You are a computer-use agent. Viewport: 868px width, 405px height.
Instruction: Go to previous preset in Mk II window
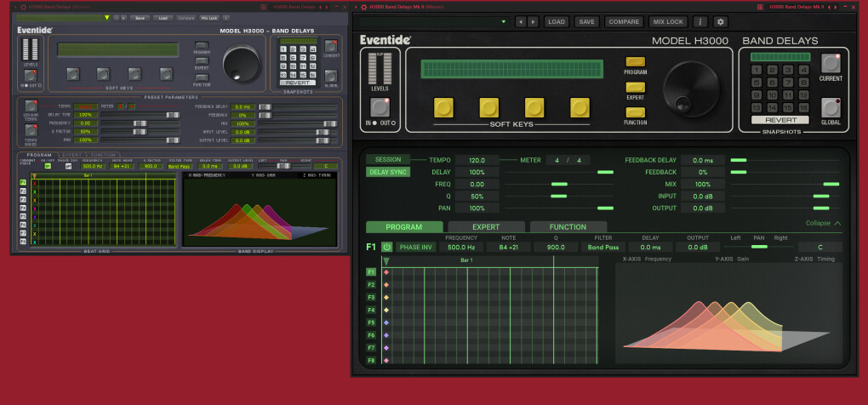pyautogui.click(x=520, y=21)
